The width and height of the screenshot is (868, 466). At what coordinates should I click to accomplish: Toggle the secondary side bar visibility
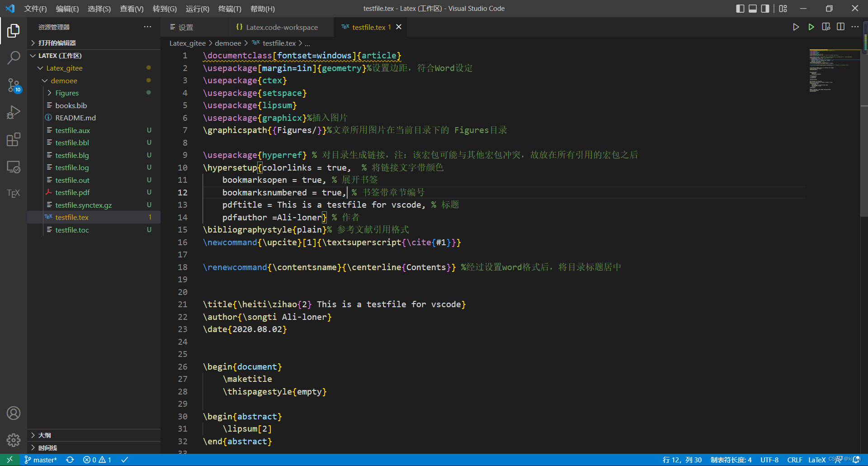click(764, 8)
